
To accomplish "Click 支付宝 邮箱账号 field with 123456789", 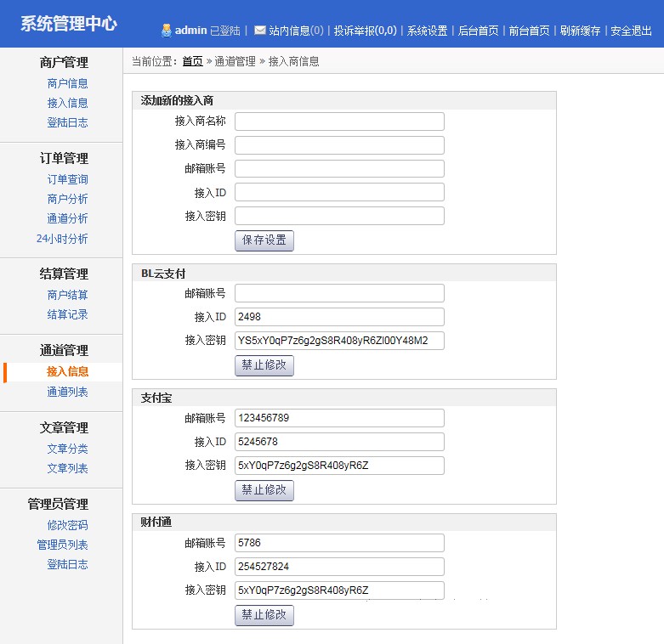I will point(339,418).
